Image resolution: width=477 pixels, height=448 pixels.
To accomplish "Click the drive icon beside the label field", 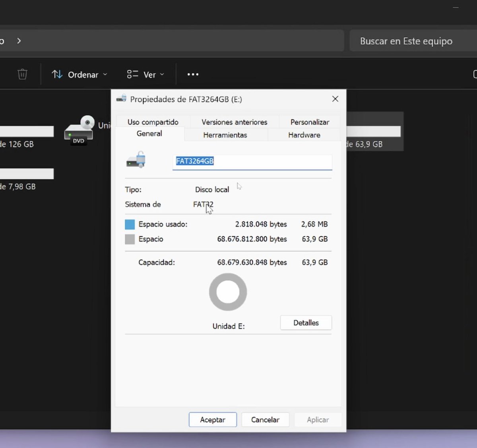I will [136, 160].
